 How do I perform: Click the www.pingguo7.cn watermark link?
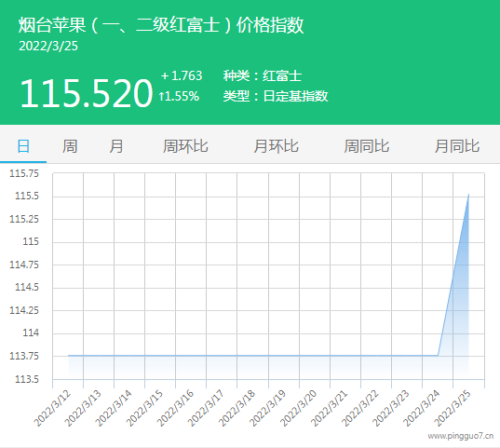coord(461,436)
